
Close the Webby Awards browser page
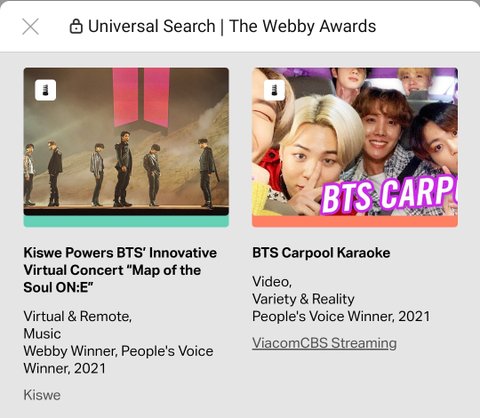coord(31,26)
